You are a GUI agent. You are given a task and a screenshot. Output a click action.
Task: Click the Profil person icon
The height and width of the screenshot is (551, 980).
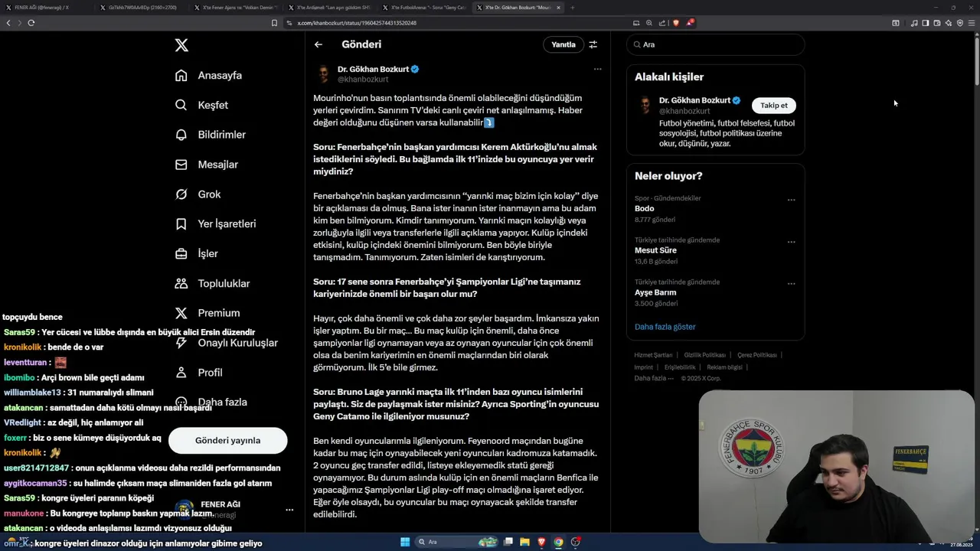coord(181,373)
